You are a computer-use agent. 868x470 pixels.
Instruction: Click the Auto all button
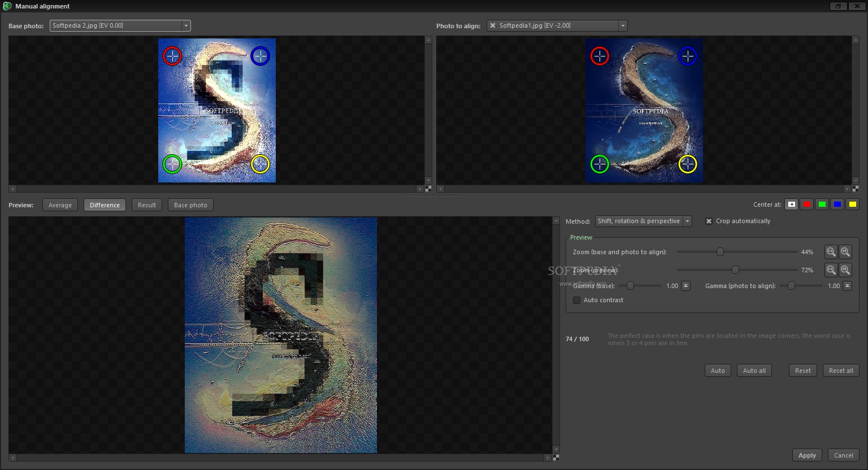pyautogui.click(x=754, y=371)
